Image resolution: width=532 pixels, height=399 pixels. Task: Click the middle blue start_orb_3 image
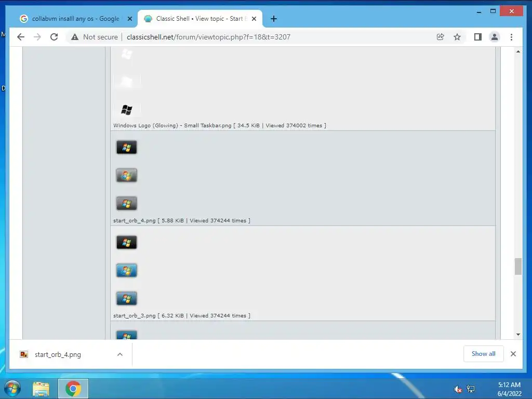click(x=127, y=270)
